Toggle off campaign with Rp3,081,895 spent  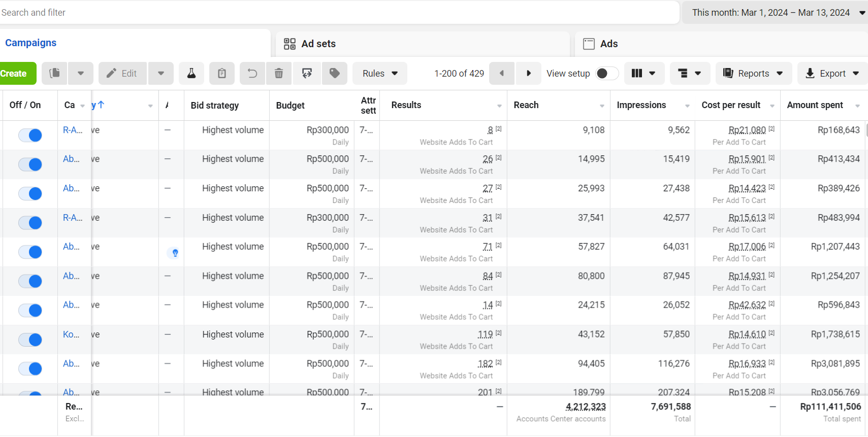click(30, 368)
